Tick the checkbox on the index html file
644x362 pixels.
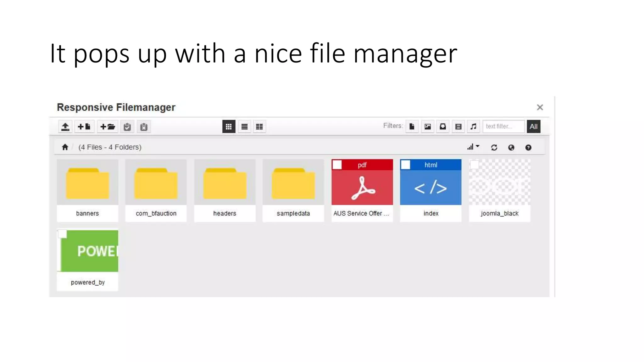[x=406, y=165]
